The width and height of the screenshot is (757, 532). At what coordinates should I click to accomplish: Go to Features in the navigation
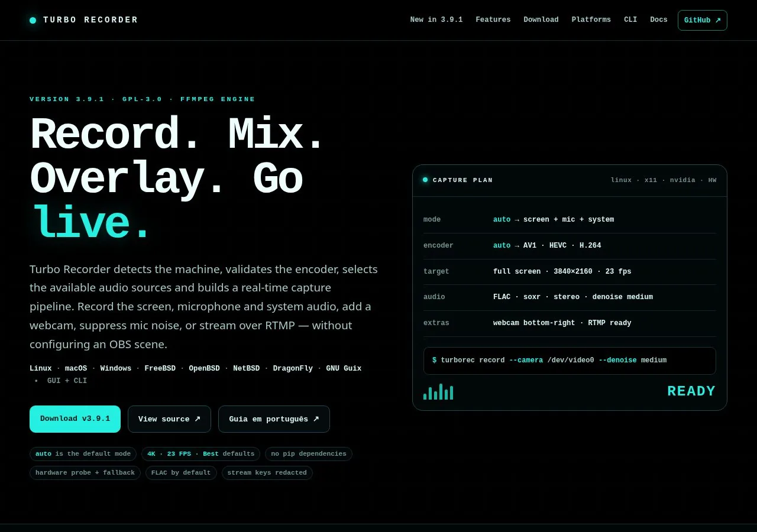pos(493,20)
